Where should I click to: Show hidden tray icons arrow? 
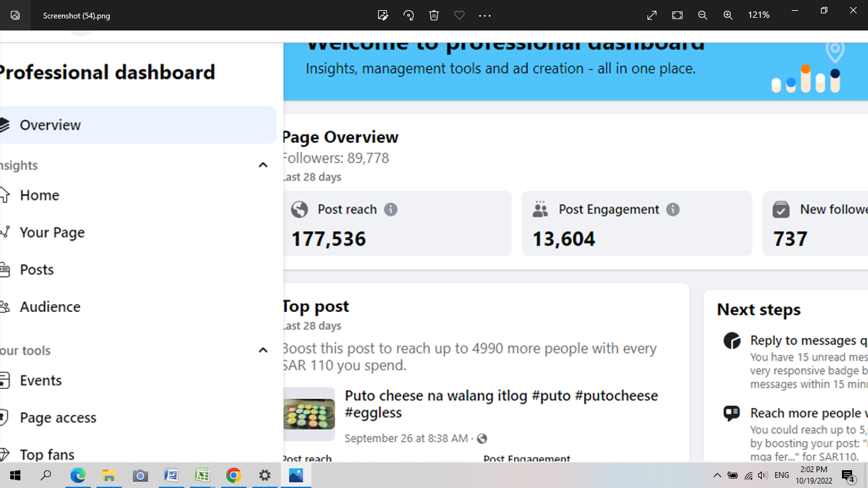[717, 475]
